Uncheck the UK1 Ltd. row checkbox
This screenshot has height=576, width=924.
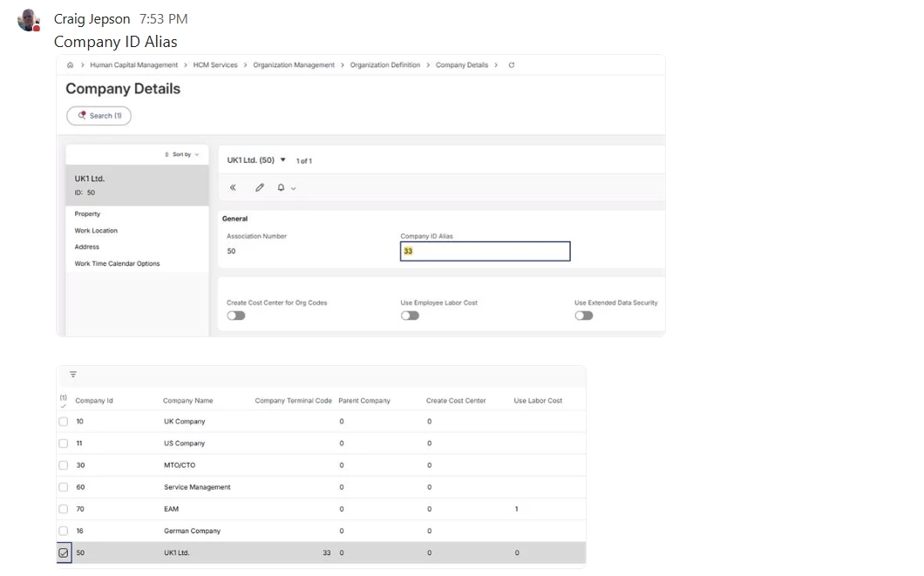pos(63,552)
